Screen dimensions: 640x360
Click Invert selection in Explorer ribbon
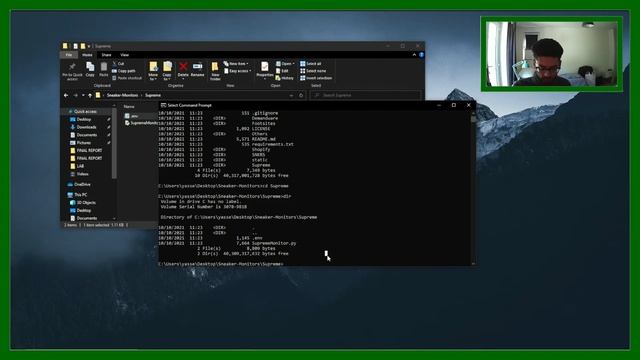click(316, 78)
